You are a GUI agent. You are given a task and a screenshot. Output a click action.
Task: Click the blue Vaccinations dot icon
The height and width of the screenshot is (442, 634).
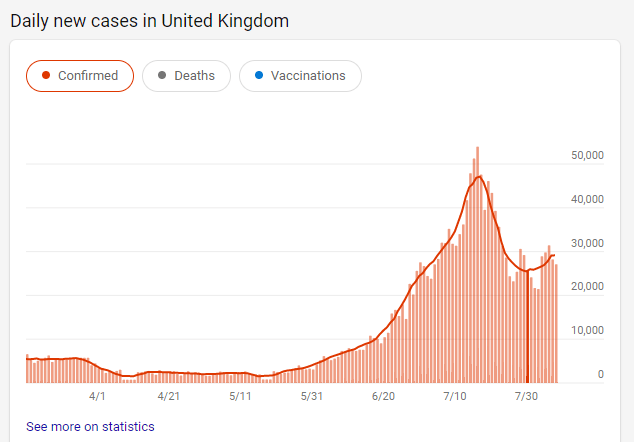click(x=258, y=76)
